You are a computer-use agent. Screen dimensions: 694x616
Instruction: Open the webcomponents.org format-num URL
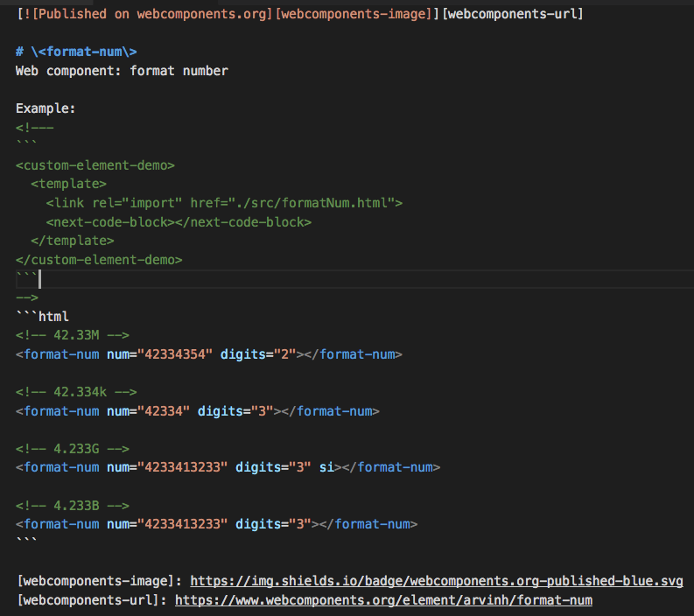[383, 600]
